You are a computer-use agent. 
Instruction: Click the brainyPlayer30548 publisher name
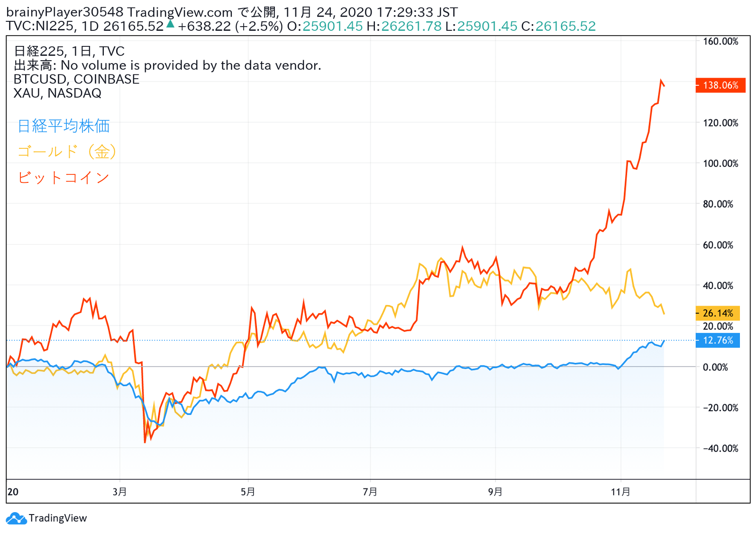click(65, 12)
